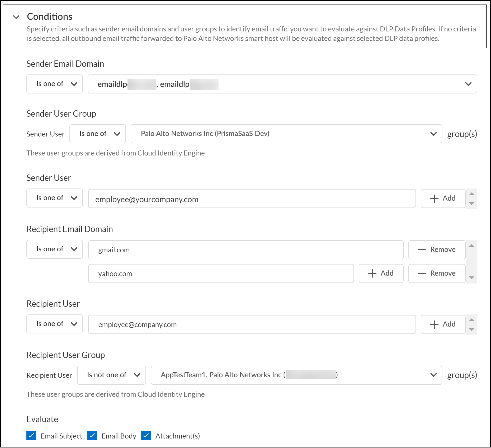The image size is (491, 448).
Task: Collapse the Conditions section chevron
Action: tap(16, 17)
